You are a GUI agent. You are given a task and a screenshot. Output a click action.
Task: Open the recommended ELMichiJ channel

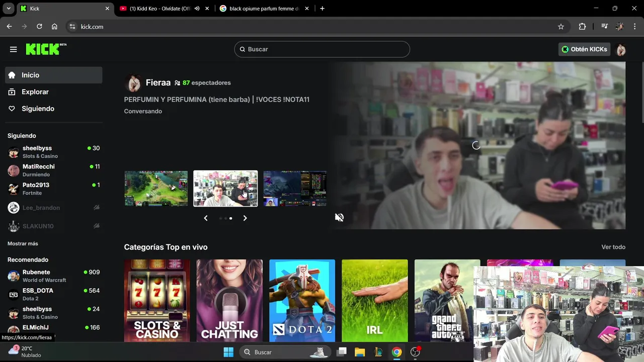[x=54, y=329]
